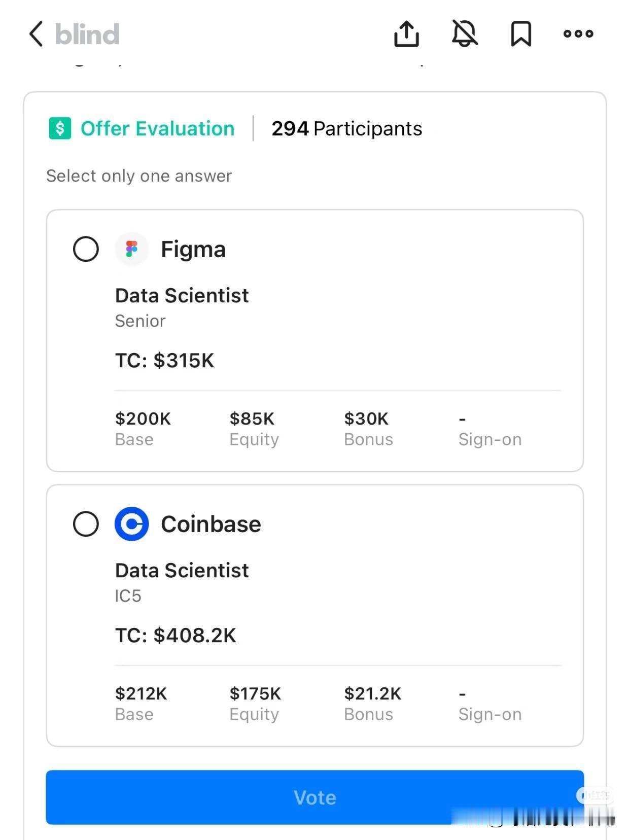Bookmark this post
The width and height of the screenshot is (630, 840).
tap(521, 34)
